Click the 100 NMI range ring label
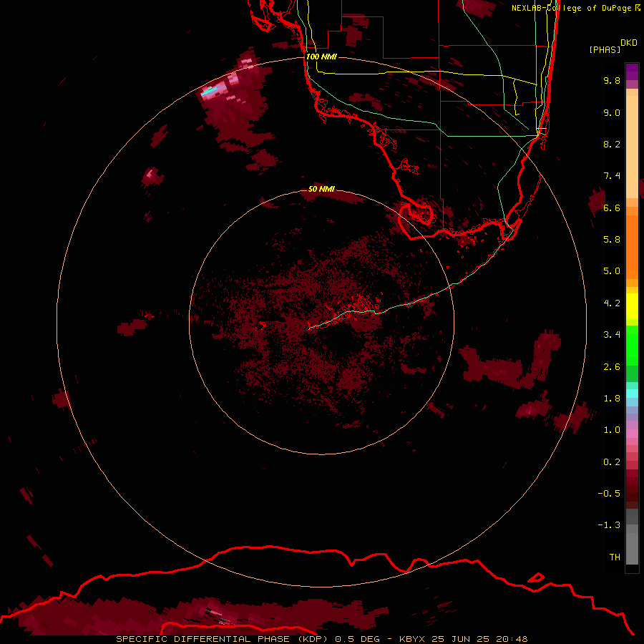Image resolution: width=644 pixels, height=644 pixels. tap(321, 57)
